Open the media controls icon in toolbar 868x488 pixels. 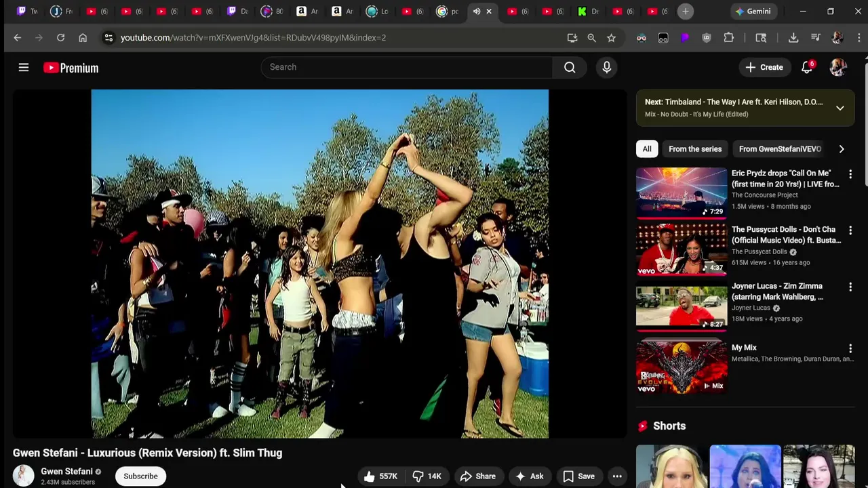(816, 38)
